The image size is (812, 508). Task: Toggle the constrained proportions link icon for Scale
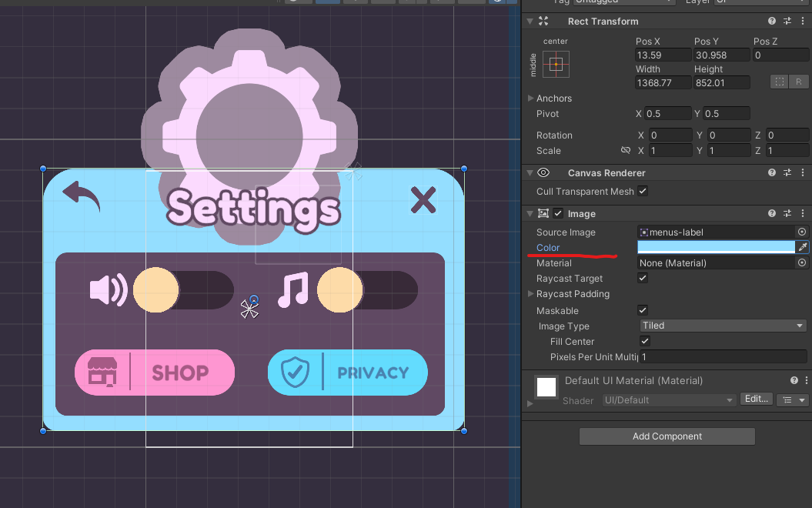point(626,151)
